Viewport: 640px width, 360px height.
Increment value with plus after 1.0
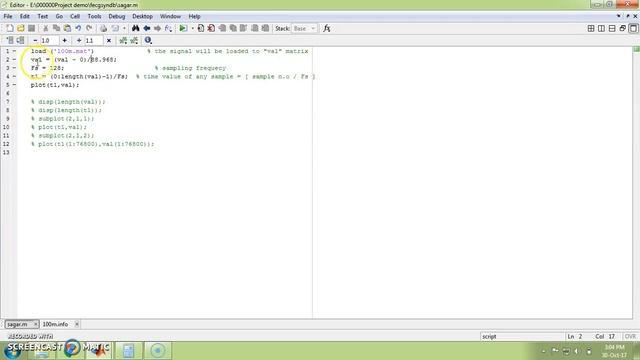click(x=64, y=40)
